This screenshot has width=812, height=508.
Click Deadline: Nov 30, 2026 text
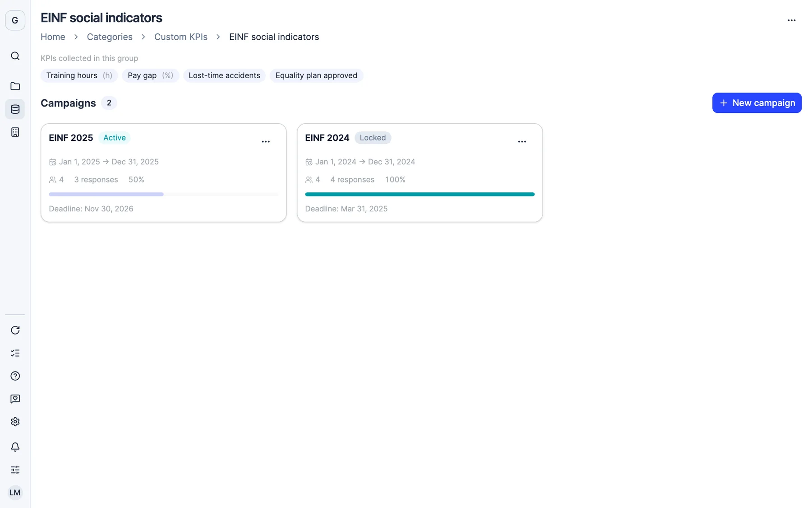pyautogui.click(x=91, y=209)
